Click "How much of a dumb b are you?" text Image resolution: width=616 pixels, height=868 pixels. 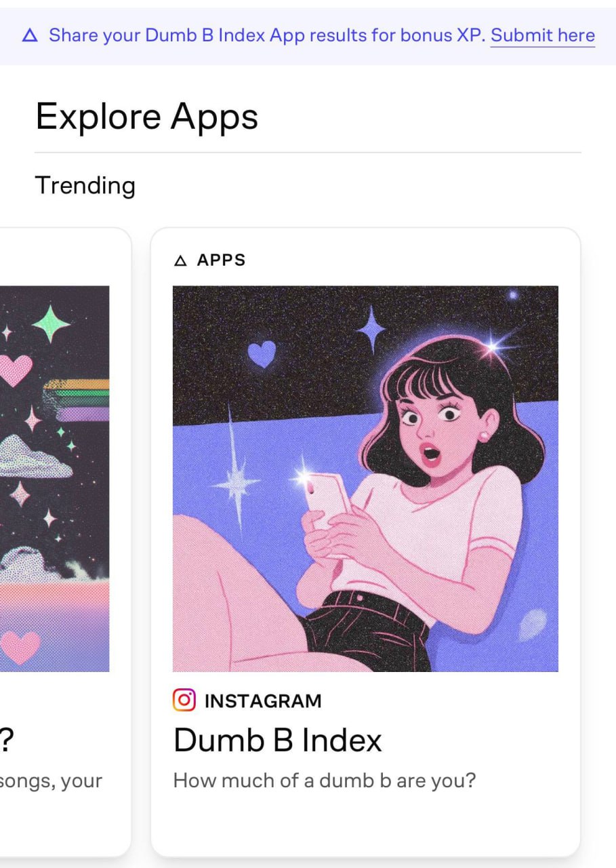tap(325, 781)
